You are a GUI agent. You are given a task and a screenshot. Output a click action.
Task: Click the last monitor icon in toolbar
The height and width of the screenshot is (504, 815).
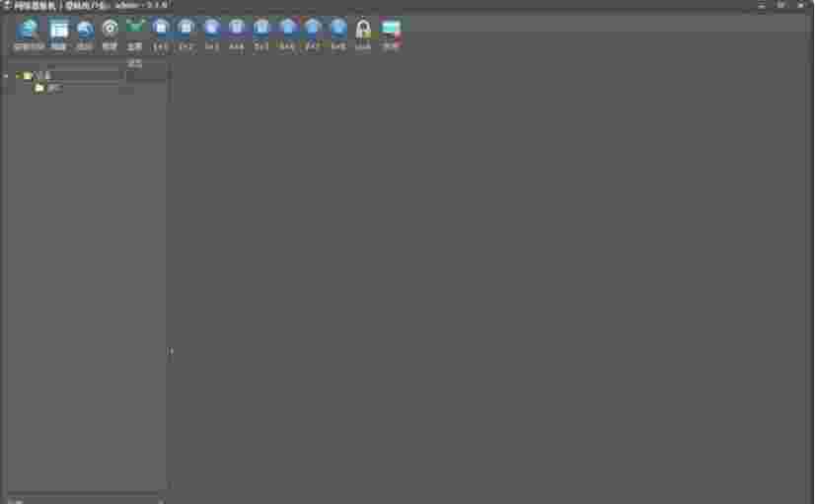(x=391, y=31)
